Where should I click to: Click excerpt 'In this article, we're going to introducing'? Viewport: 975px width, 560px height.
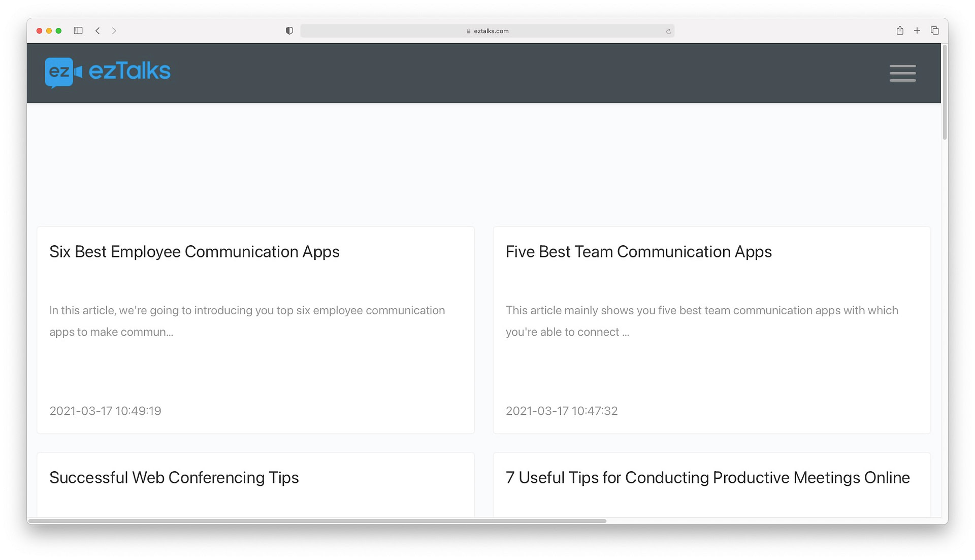pos(247,321)
